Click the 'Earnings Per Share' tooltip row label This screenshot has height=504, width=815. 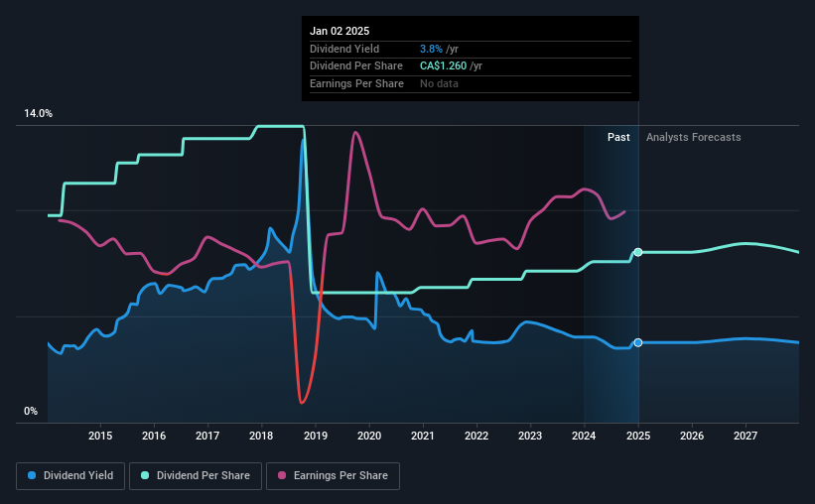click(x=356, y=83)
